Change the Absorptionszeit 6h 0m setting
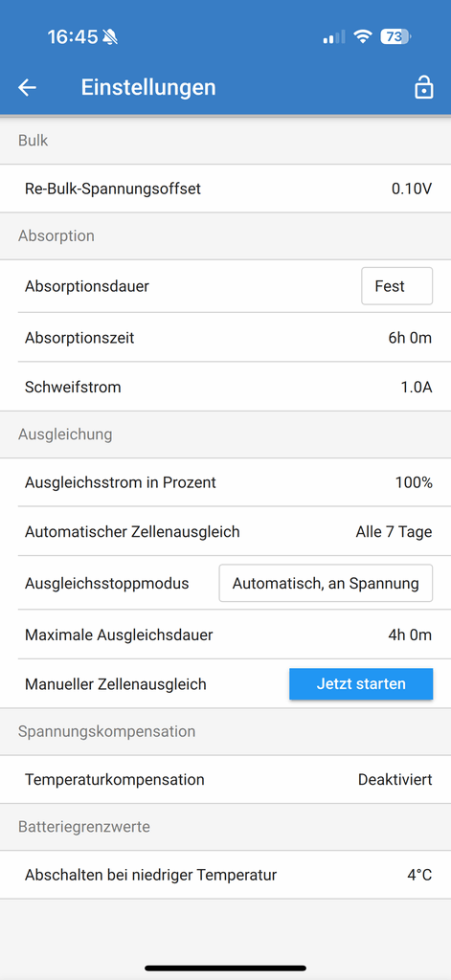The image size is (451, 980). [225, 338]
